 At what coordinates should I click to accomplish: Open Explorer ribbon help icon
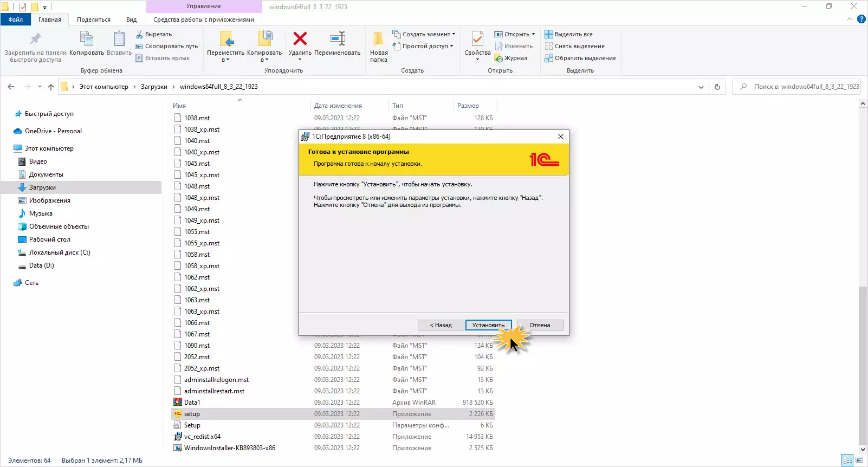coord(861,19)
